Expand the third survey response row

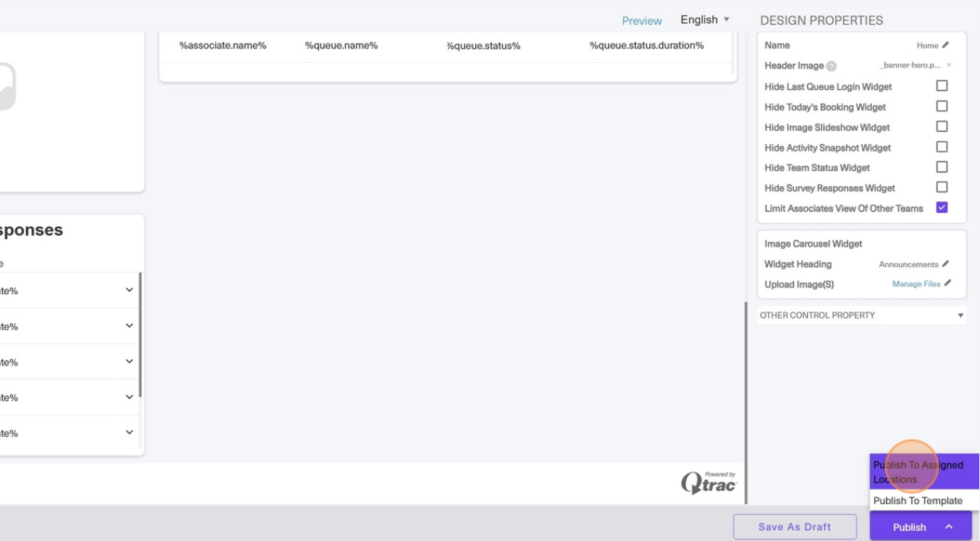click(x=129, y=361)
